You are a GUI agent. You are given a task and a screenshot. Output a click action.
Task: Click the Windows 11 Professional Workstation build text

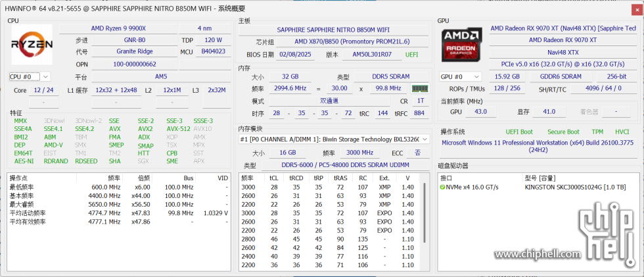(x=538, y=146)
